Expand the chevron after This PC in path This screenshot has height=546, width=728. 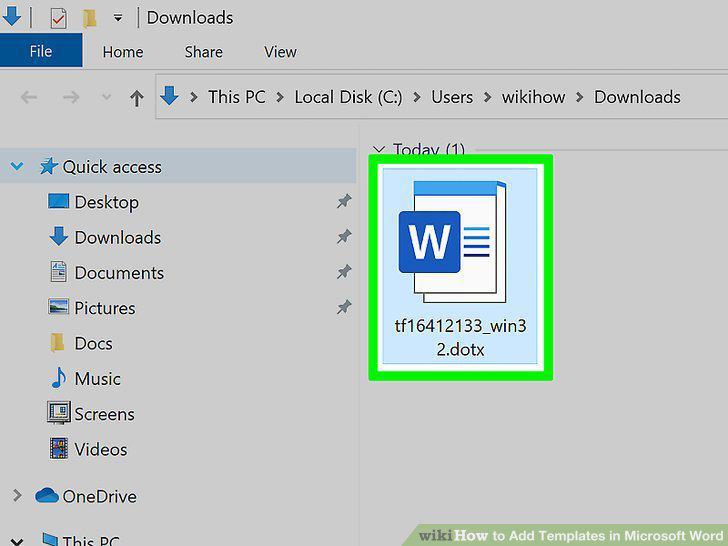click(x=280, y=97)
